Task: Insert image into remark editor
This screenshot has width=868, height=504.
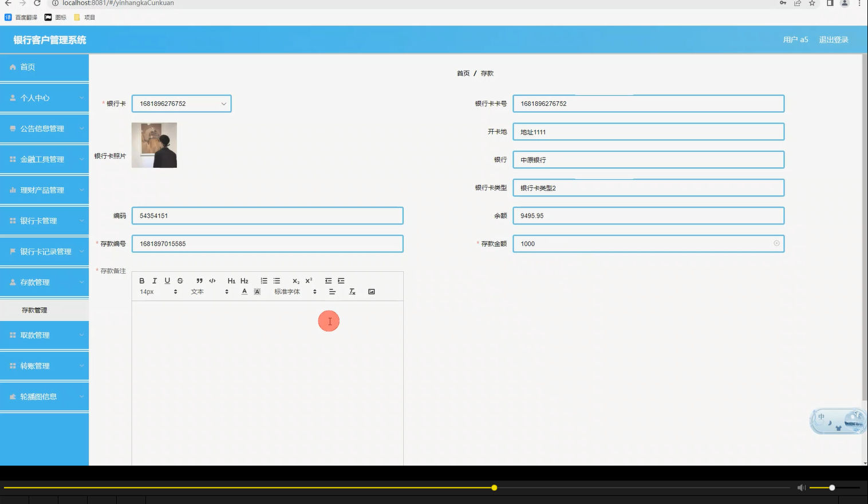Action: [x=372, y=292]
